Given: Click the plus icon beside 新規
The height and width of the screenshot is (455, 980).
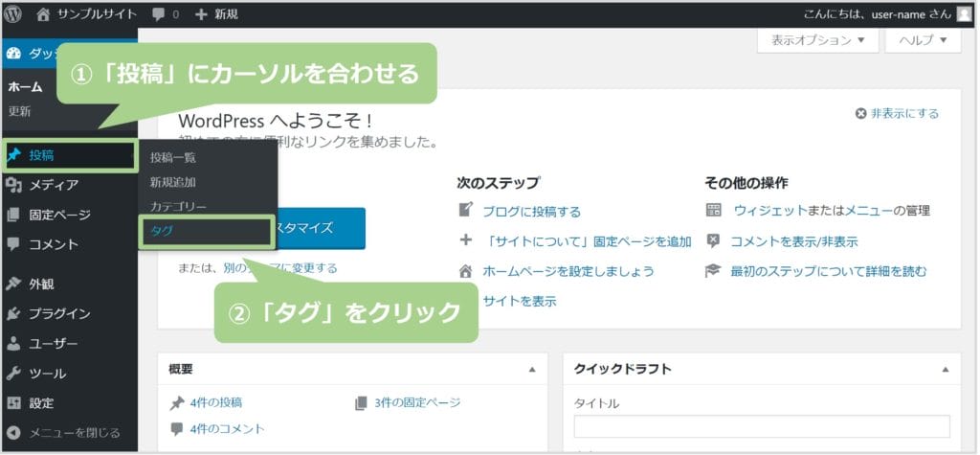Looking at the screenshot, I should point(201,14).
